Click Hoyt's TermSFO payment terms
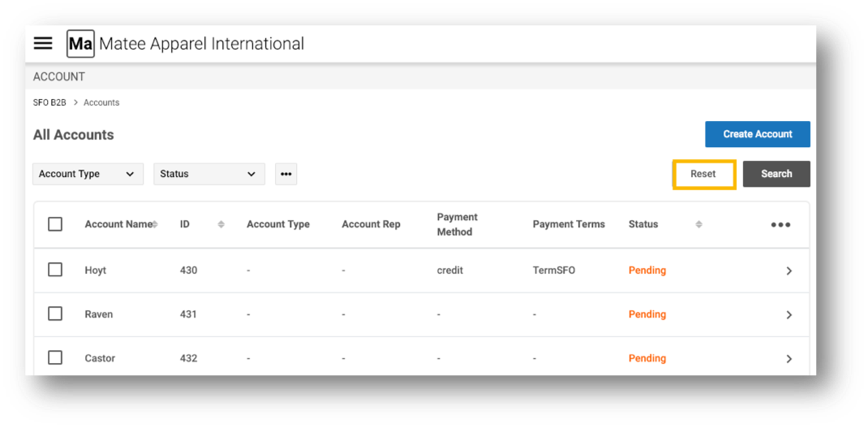868x428 pixels. [x=554, y=270]
